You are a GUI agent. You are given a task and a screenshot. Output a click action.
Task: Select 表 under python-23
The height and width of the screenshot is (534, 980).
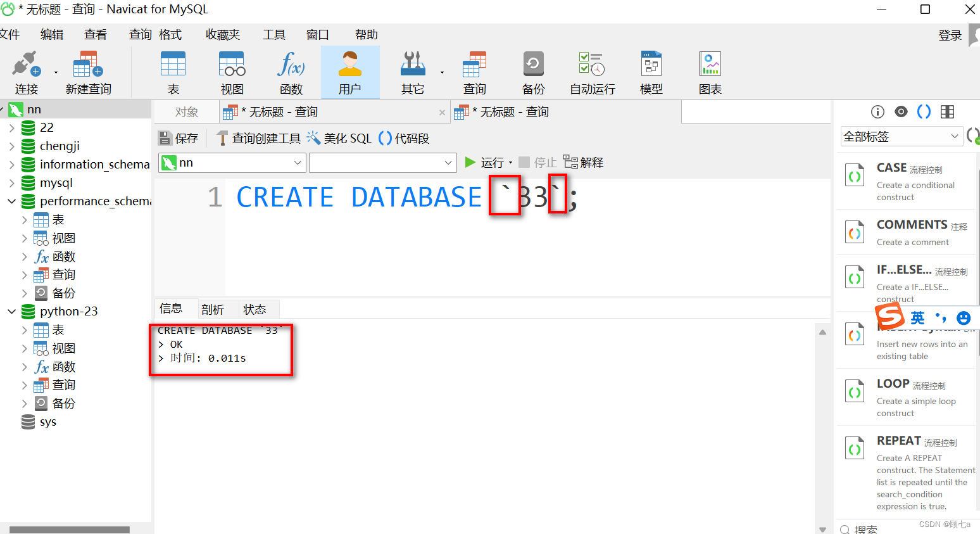point(58,330)
